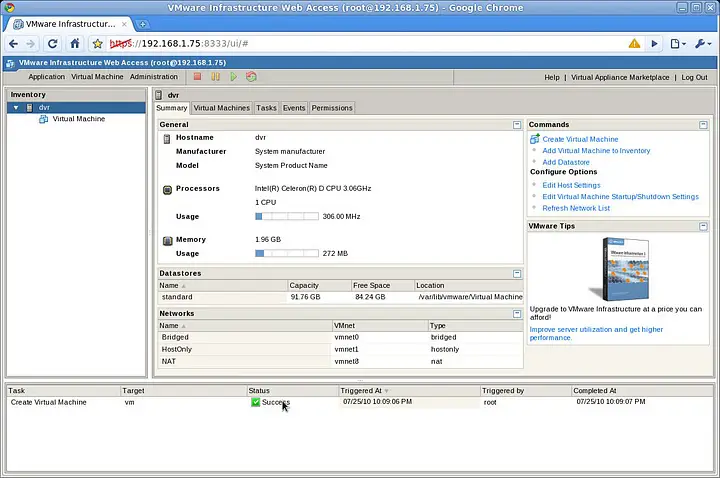This screenshot has height=478, width=720.
Task: Collapse the General panel
Action: pos(517,125)
